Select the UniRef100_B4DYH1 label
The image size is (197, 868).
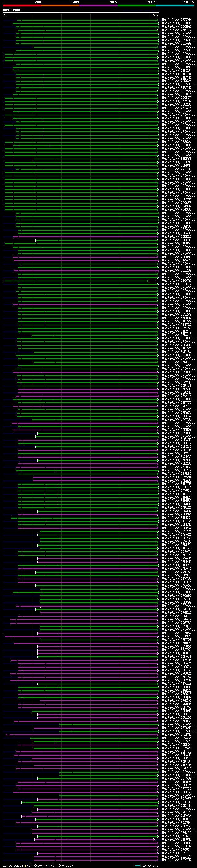[x=176, y=78]
